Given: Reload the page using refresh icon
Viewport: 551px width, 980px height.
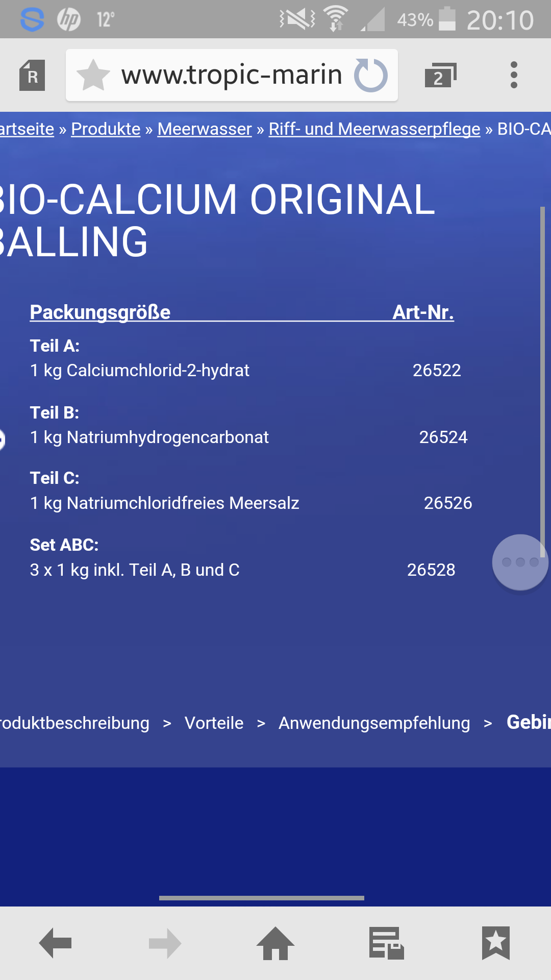Looking at the screenshot, I should [371, 76].
